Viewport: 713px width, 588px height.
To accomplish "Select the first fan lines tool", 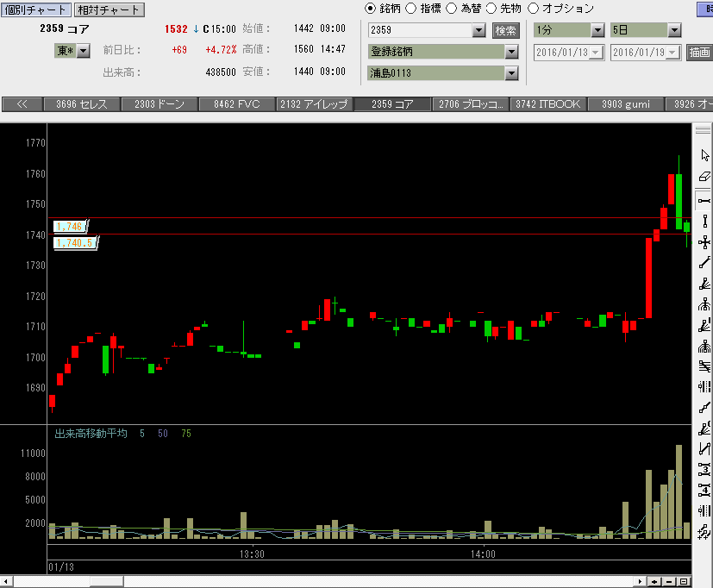I will 704,284.
